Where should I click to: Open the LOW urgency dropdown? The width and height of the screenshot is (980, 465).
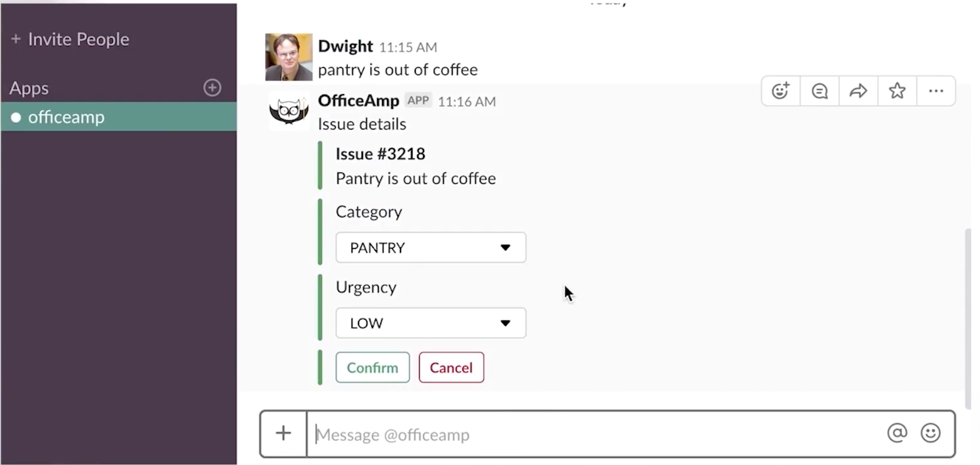(430, 323)
